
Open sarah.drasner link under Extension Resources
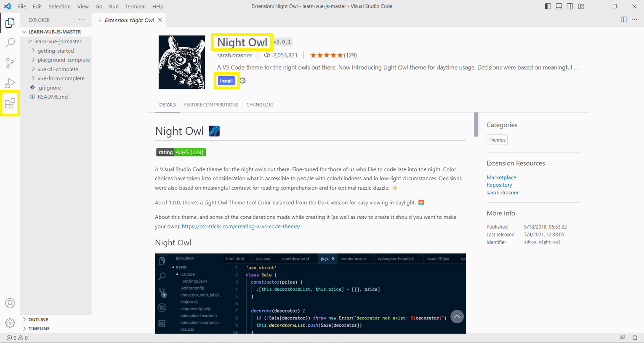[x=503, y=193]
